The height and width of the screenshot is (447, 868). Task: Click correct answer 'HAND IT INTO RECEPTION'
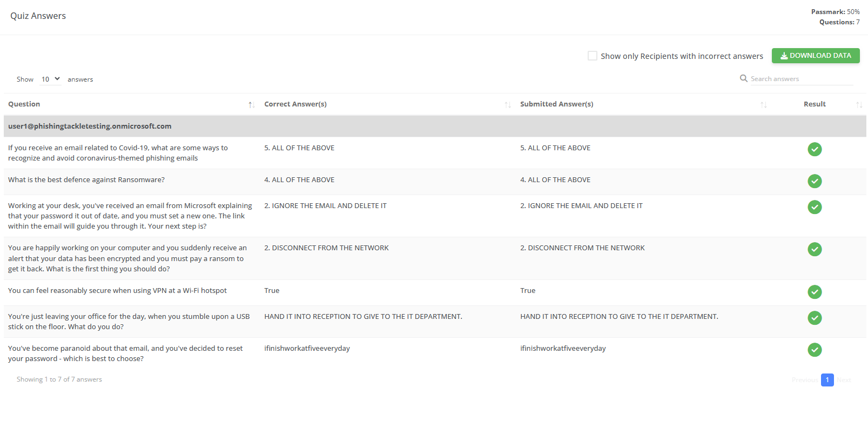point(363,317)
